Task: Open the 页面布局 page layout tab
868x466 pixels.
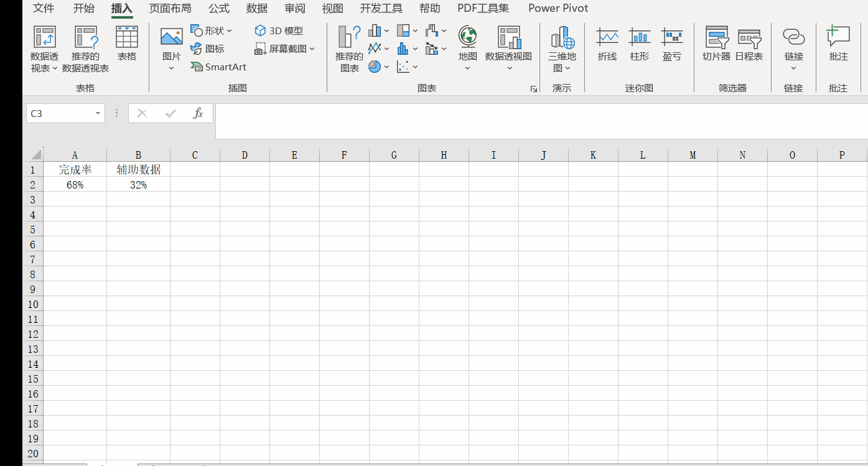Action: [x=170, y=8]
